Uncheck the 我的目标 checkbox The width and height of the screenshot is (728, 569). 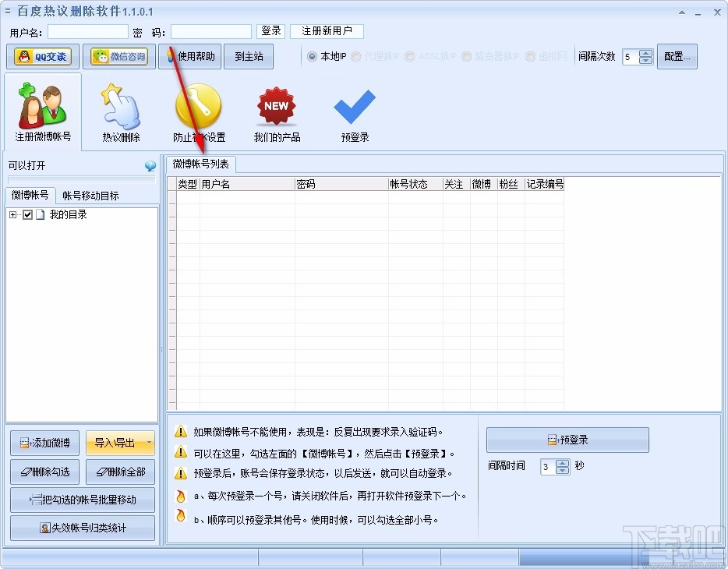point(29,214)
